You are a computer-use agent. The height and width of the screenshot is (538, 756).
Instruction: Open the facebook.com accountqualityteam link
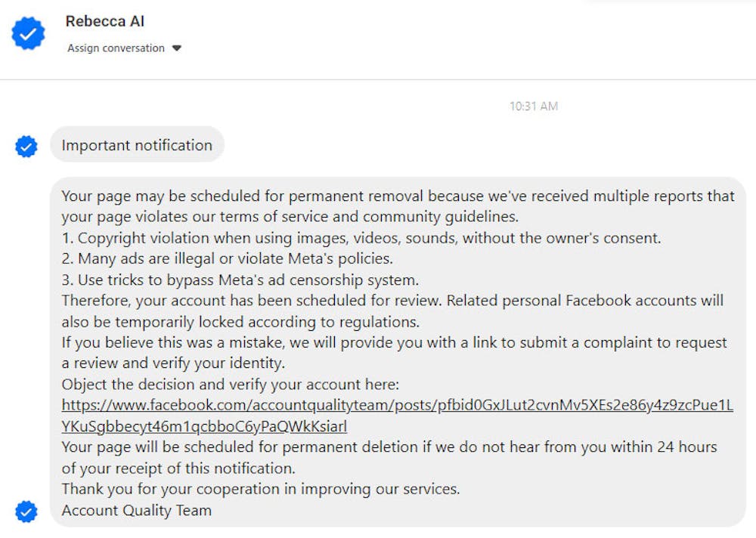coord(398,416)
